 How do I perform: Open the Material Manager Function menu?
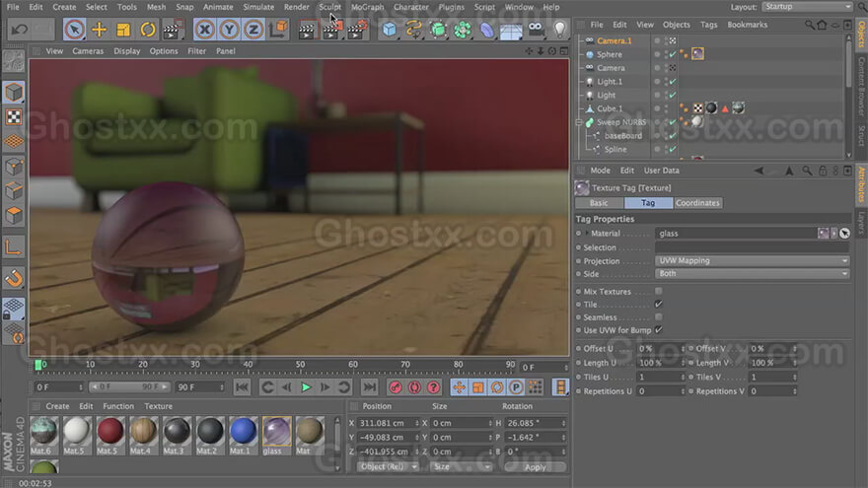click(x=118, y=406)
